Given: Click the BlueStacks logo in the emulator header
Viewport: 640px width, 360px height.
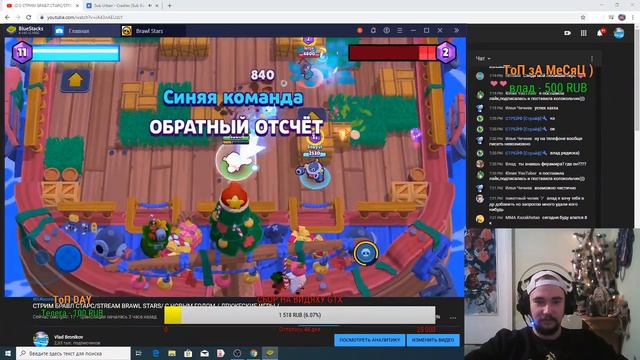Looking at the screenshot, I should [25, 30].
